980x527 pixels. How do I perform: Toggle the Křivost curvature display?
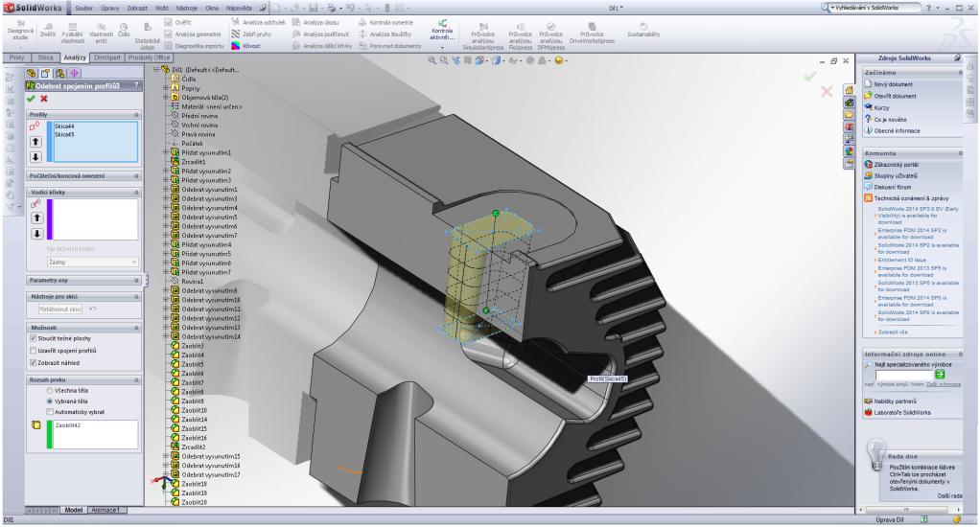[x=245, y=46]
